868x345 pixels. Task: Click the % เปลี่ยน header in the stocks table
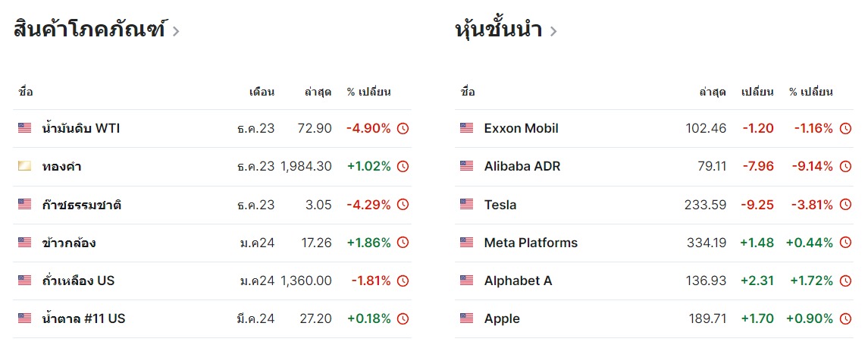(810, 93)
